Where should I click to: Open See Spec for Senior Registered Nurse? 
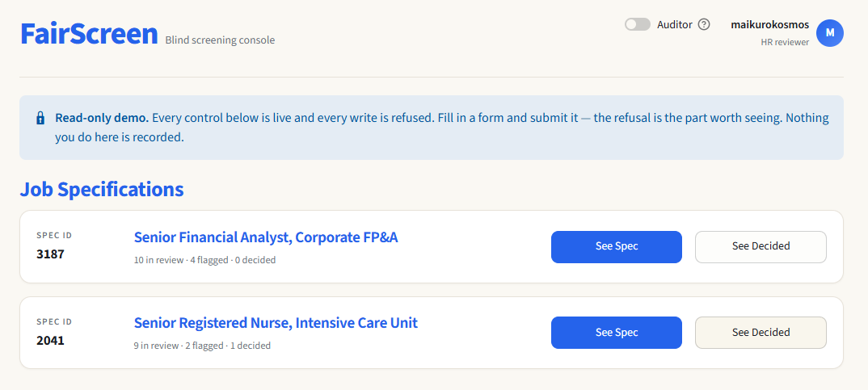point(616,333)
